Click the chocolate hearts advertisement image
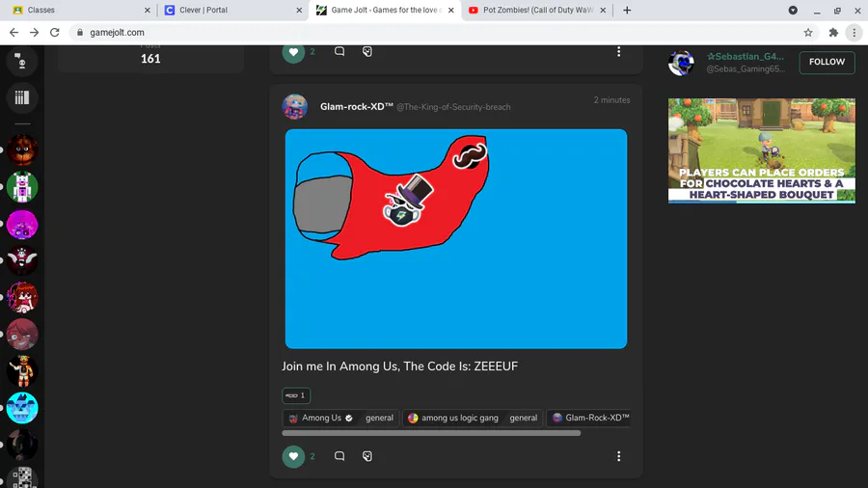The width and height of the screenshot is (868, 488). tap(761, 150)
